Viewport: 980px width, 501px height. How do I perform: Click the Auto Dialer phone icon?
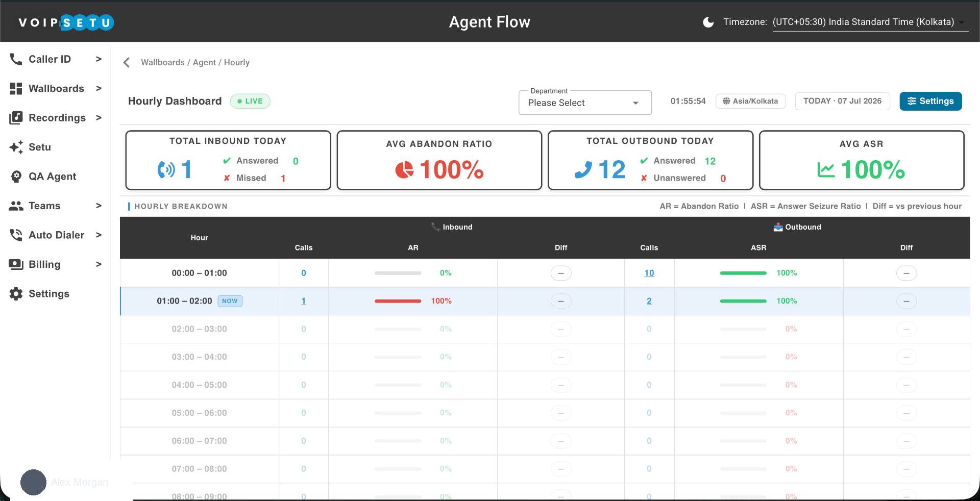click(x=16, y=235)
